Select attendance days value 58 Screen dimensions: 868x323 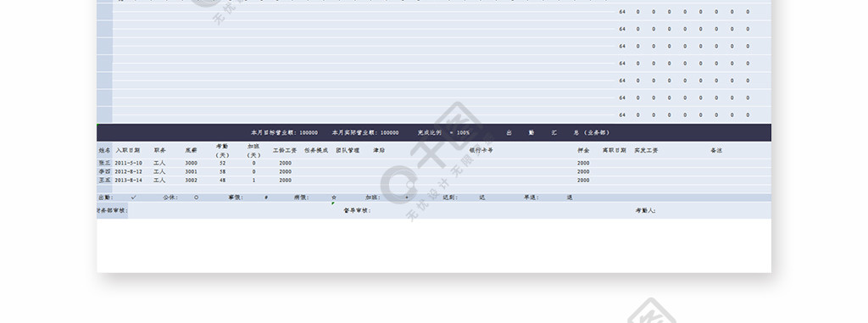223,172
